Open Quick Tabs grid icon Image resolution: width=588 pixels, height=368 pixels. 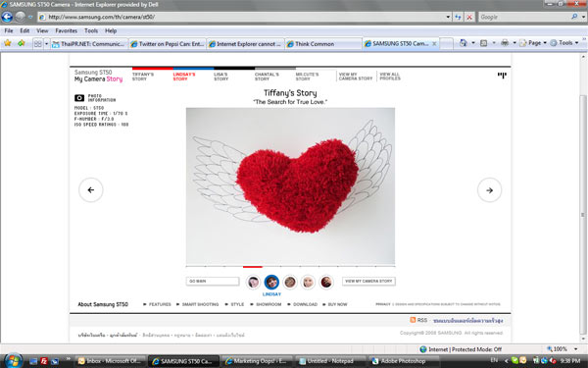tap(38, 44)
